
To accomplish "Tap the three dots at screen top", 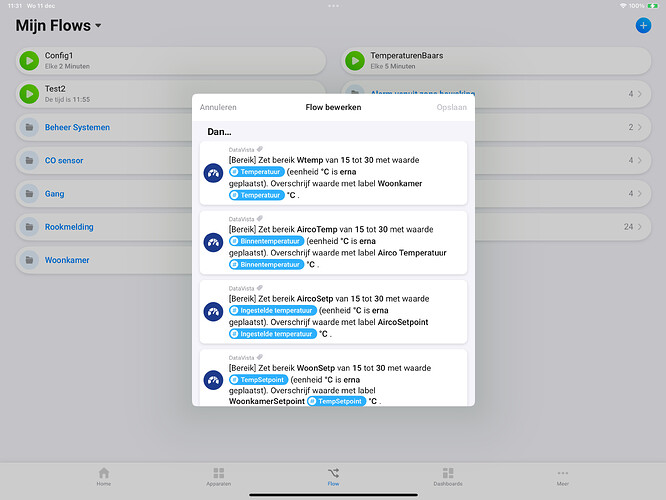I will click(333, 6).
